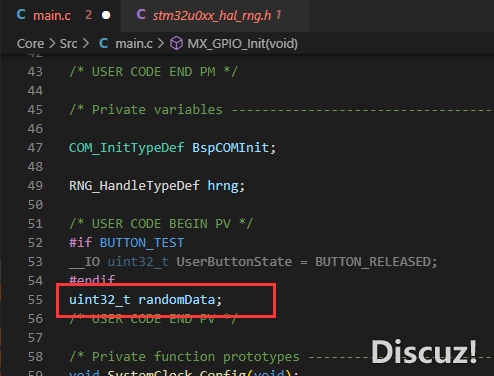Select the Core folder in the breadcrumb
Screen dimensions: 494x376
click(30, 44)
